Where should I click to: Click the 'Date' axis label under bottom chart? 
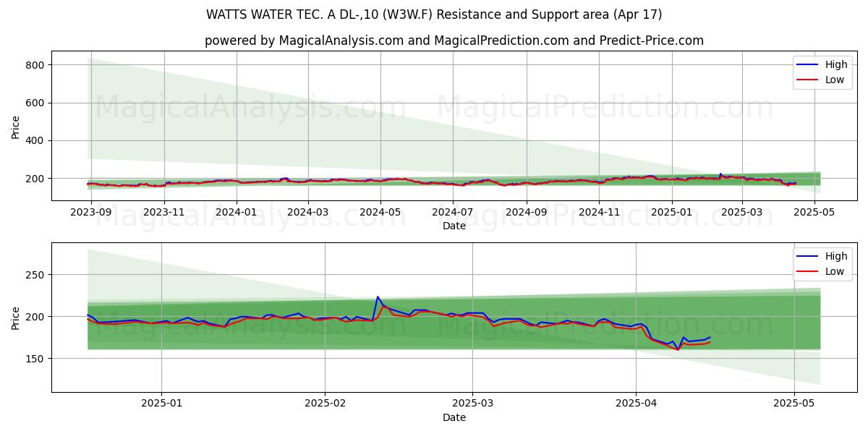tap(454, 417)
